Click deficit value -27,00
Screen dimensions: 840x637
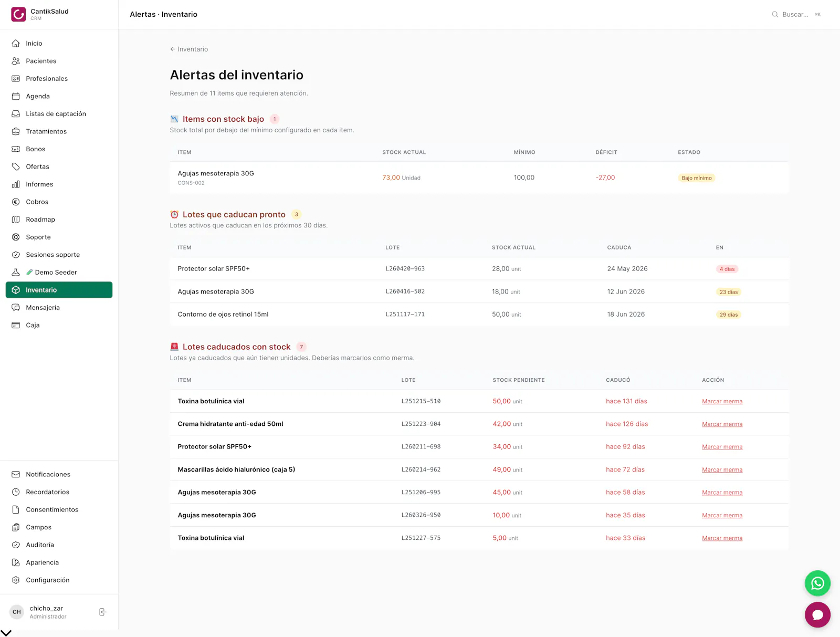(605, 177)
